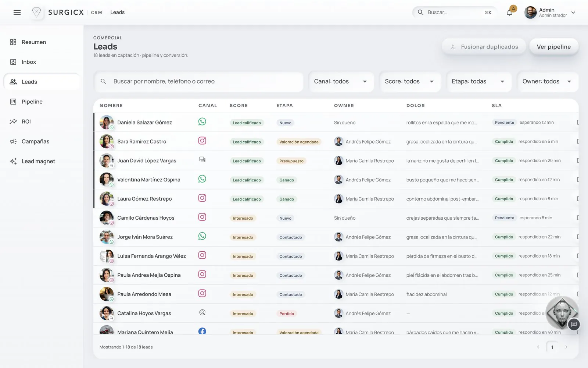588x368 pixels.
Task: Click the Perdido stage badge for Catalina Hoyos
Action: coord(287,314)
